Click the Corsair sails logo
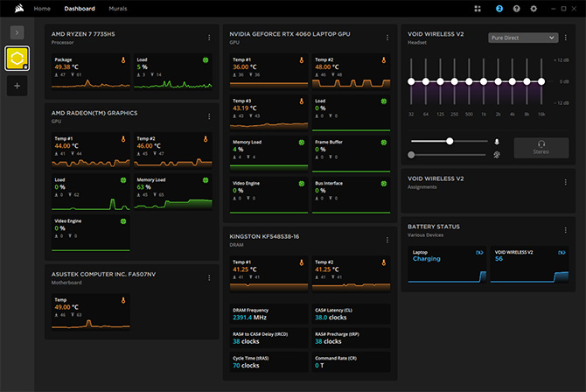 tap(19, 8)
